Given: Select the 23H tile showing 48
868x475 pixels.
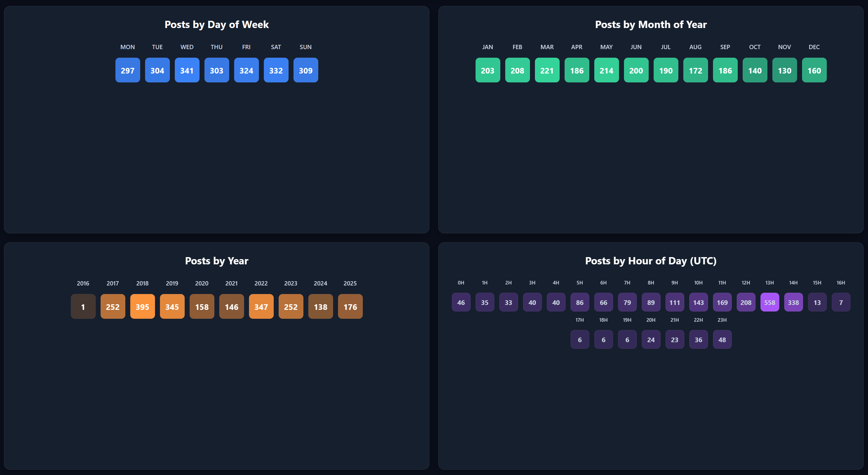Looking at the screenshot, I should tap(722, 339).
